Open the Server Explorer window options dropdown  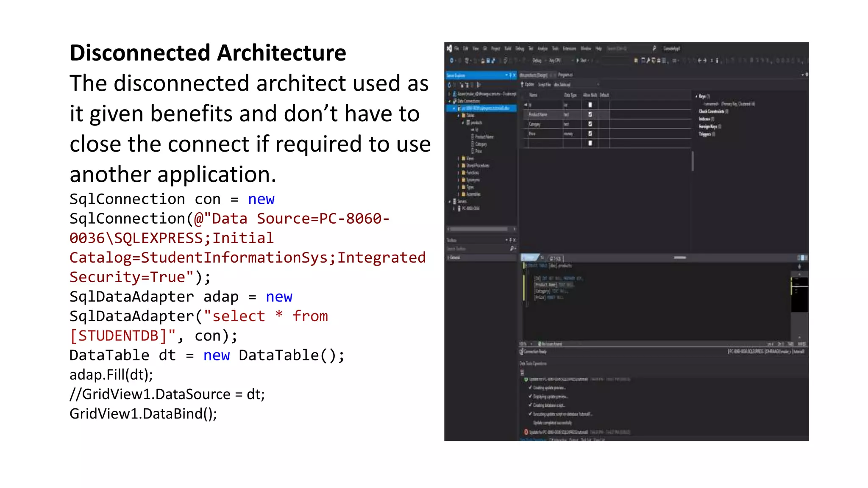click(x=506, y=75)
